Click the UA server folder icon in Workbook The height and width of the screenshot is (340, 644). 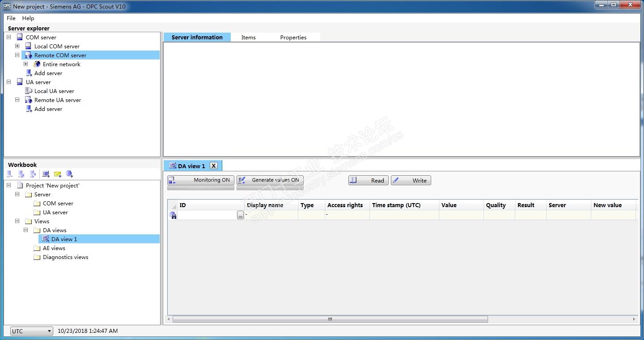[x=37, y=212]
